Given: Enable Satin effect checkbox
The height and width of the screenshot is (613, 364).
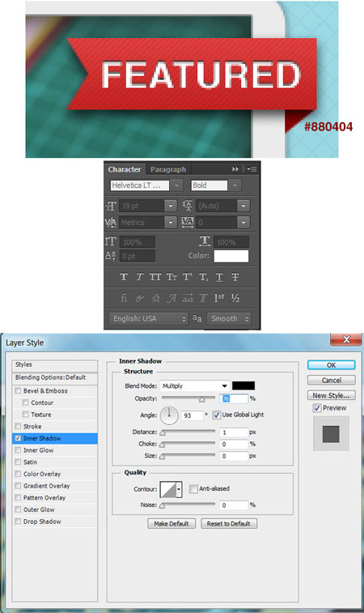Looking at the screenshot, I should click(x=18, y=462).
